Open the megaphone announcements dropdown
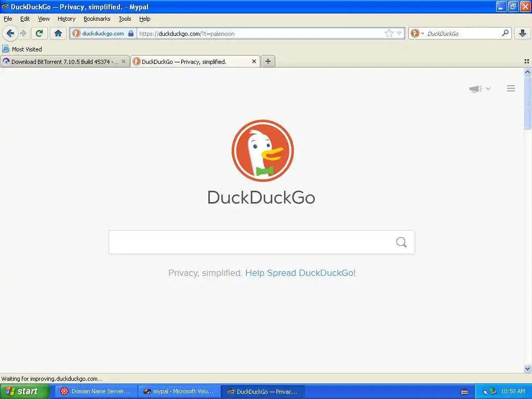Screen dimensions: 532x399 coord(480,88)
